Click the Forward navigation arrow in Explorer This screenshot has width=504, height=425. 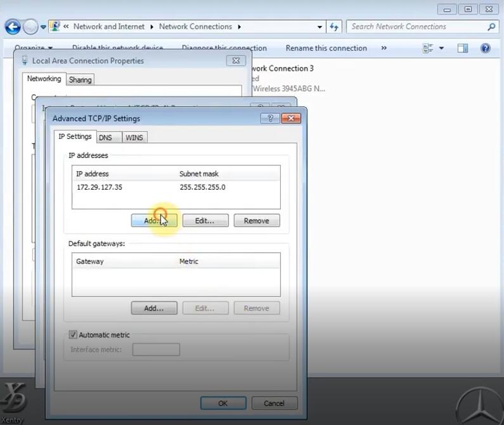click(30, 27)
